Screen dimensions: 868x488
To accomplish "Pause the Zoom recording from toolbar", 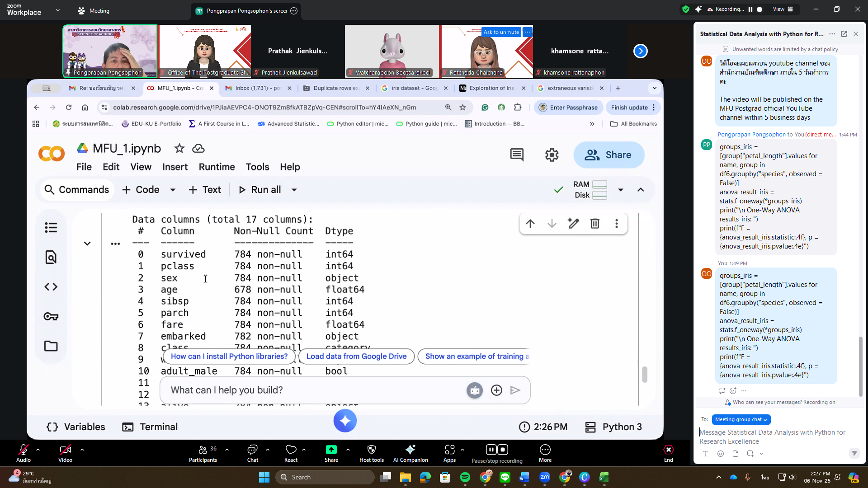I will tap(491, 450).
